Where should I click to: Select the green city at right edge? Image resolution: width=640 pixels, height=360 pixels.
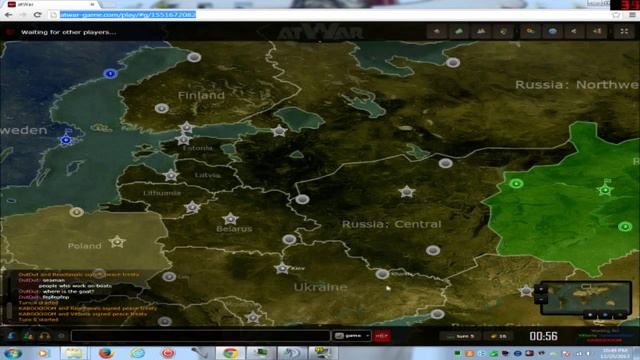(625, 227)
